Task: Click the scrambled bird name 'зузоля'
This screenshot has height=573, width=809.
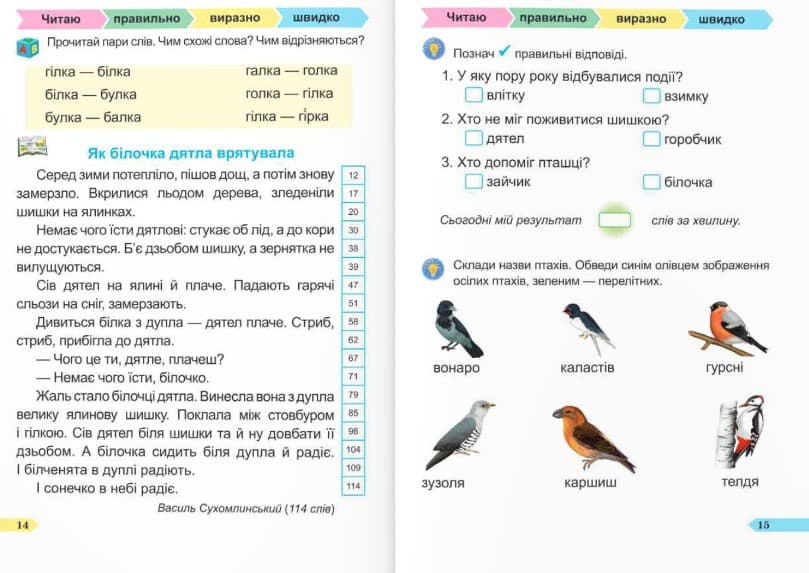Action: 443,483
